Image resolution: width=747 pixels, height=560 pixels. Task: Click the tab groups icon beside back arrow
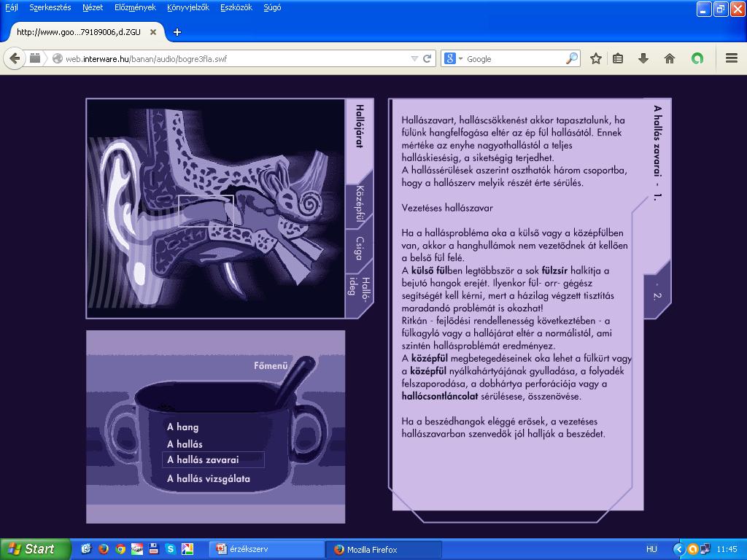(x=35, y=58)
